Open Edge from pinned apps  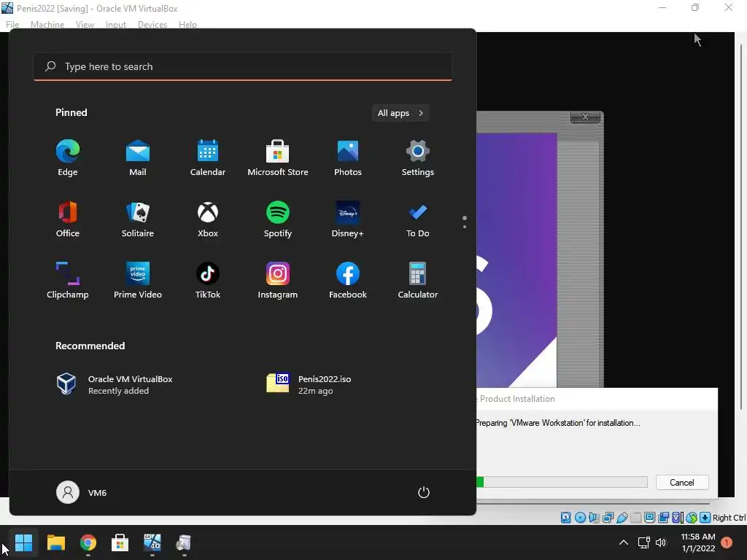(x=68, y=158)
